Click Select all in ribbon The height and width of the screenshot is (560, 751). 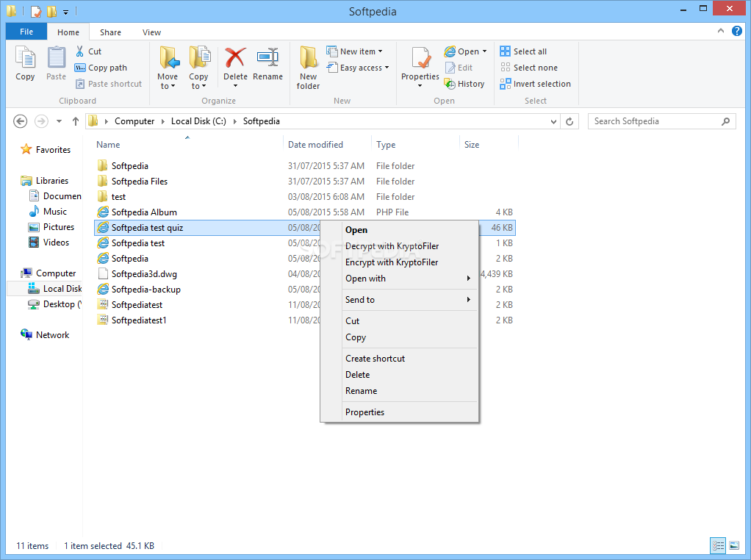[x=523, y=51]
